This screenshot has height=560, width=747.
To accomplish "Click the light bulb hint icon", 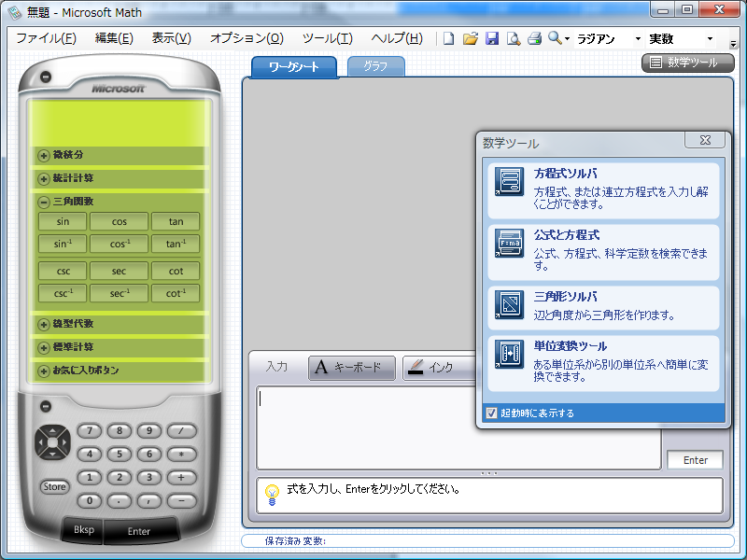I will (x=272, y=495).
